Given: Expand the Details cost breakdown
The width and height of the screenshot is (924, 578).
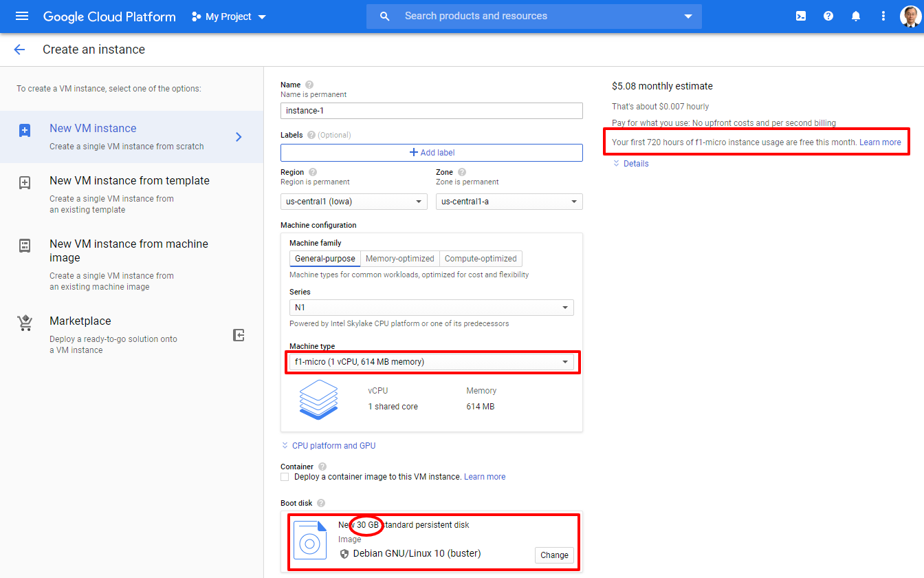Looking at the screenshot, I should click(630, 164).
